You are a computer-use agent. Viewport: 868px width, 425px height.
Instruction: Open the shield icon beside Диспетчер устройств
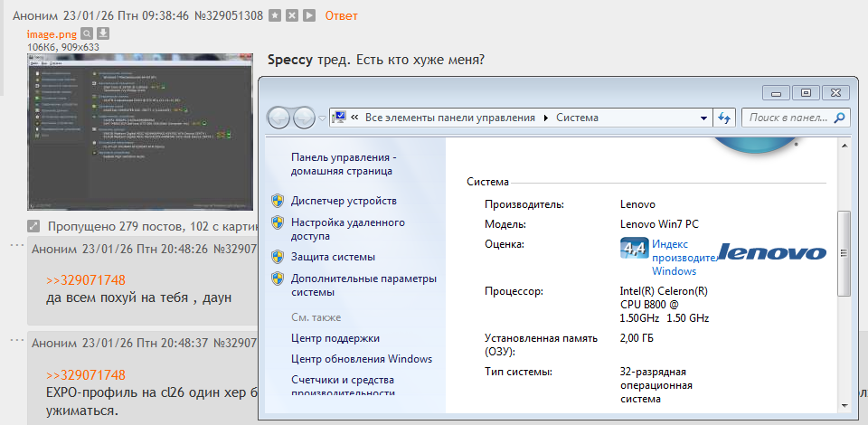coord(278,201)
